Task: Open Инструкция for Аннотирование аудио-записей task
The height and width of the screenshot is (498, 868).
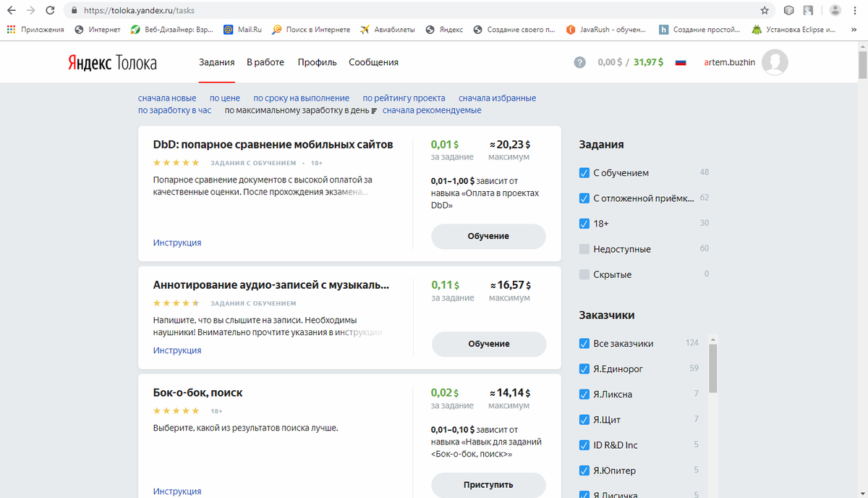Action: pyautogui.click(x=177, y=350)
